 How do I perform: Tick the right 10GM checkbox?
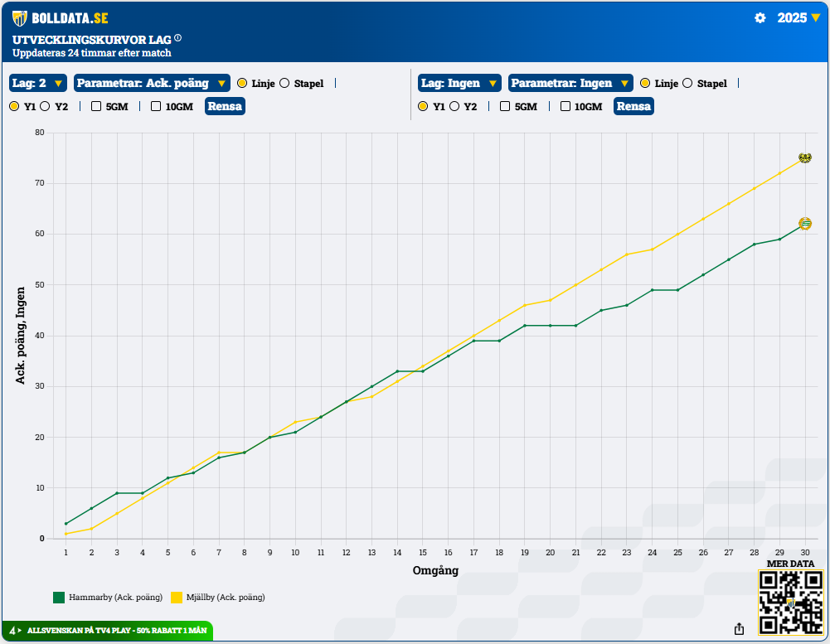pos(565,106)
